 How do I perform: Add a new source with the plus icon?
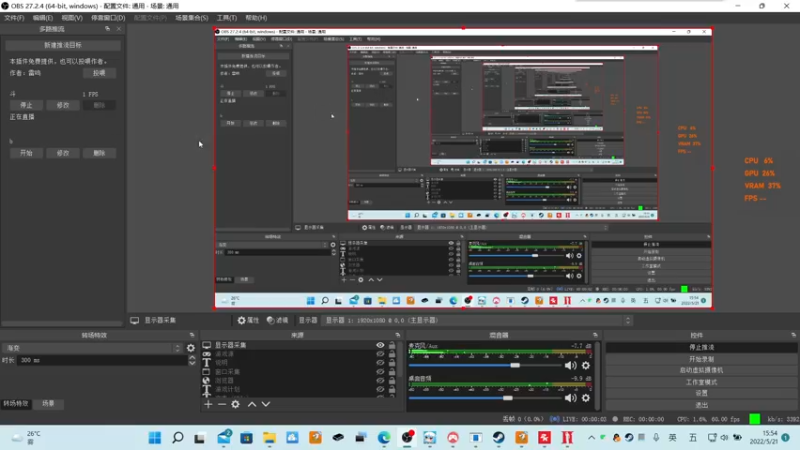tap(208, 404)
